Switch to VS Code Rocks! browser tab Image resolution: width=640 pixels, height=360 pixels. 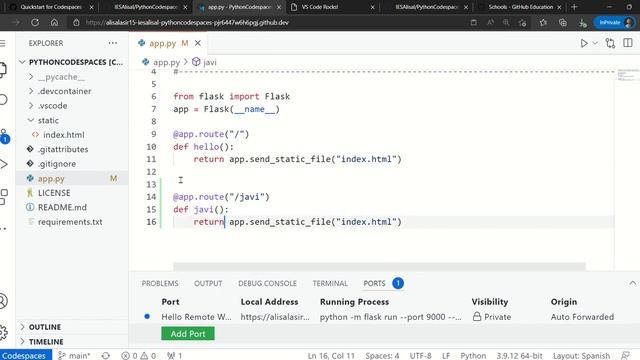pyautogui.click(x=333, y=7)
